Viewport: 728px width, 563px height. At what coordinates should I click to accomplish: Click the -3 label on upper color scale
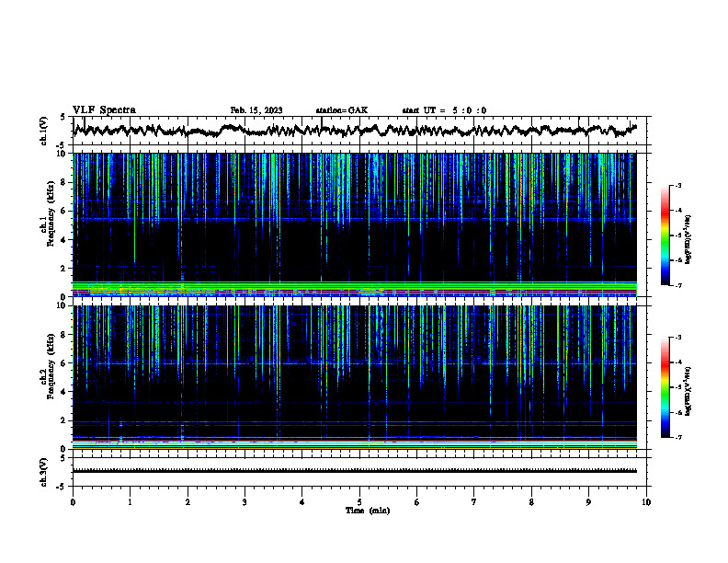click(x=677, y=185)
